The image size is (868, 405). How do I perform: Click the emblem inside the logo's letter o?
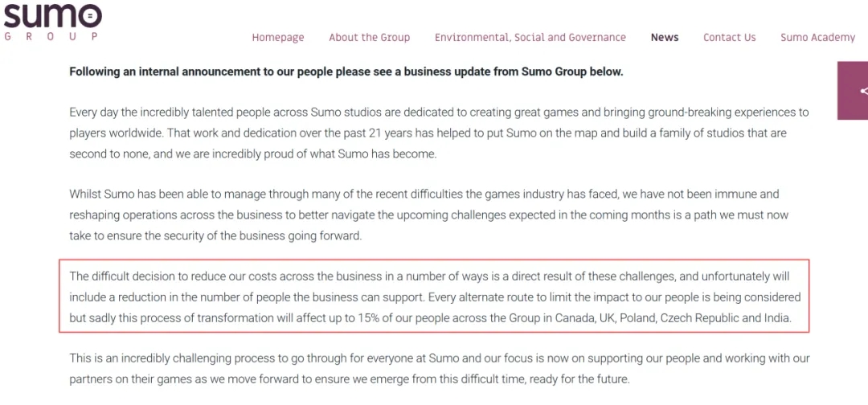coord(91,15)
